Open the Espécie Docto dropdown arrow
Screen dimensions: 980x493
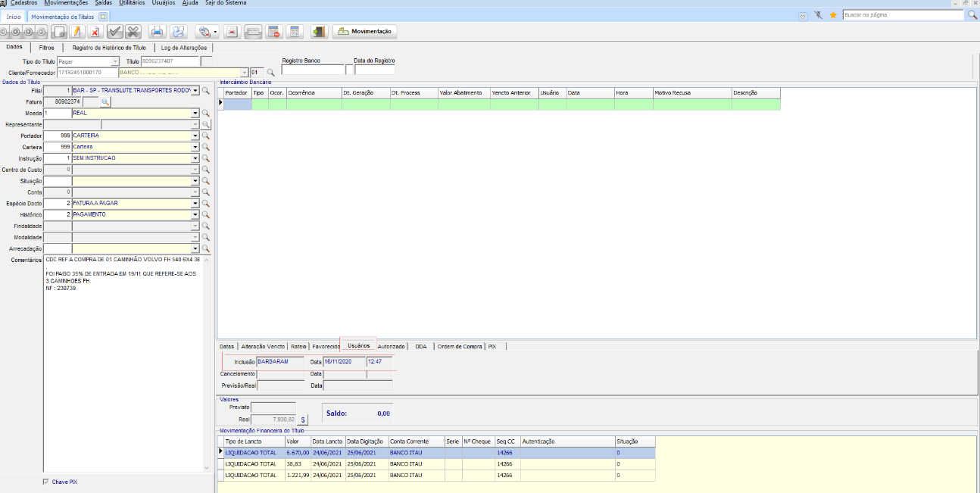(195, 204)
